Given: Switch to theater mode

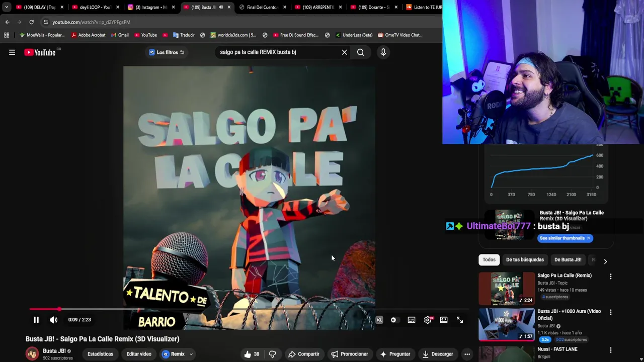Looking at the screenshot, I should (x=444, y=320).
